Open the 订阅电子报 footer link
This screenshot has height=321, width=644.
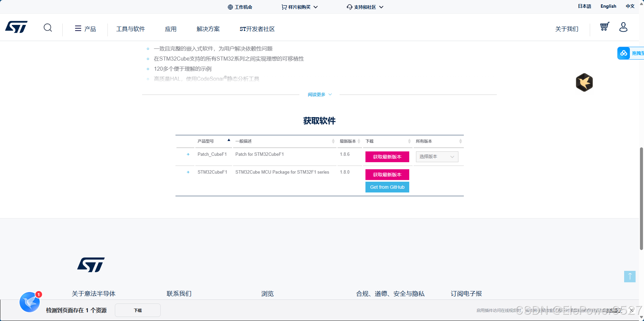pos(466,294)
